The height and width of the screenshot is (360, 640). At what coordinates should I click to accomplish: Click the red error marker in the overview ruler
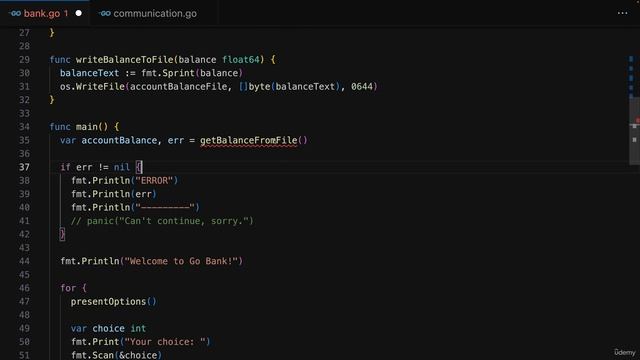tap(638, 120)
